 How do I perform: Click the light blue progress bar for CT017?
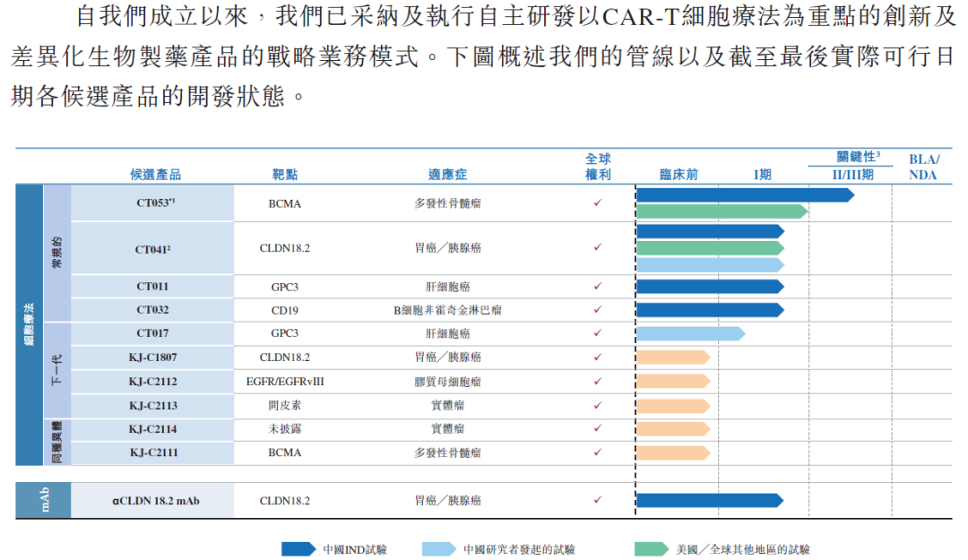(x=689, y=333)
